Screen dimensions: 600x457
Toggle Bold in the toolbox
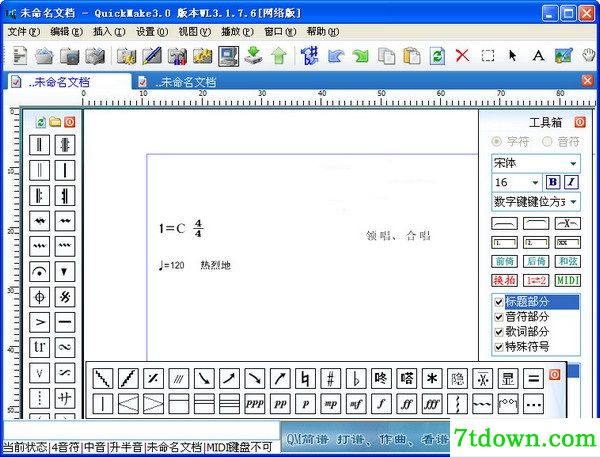[553, 182]
